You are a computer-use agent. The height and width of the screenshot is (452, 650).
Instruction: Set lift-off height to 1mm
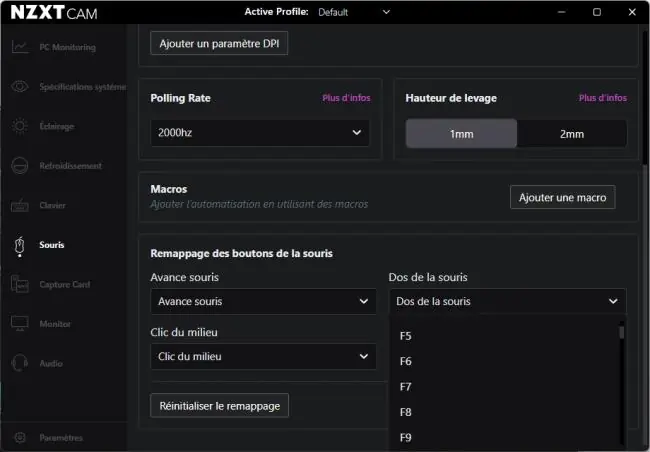pos(461,134)
